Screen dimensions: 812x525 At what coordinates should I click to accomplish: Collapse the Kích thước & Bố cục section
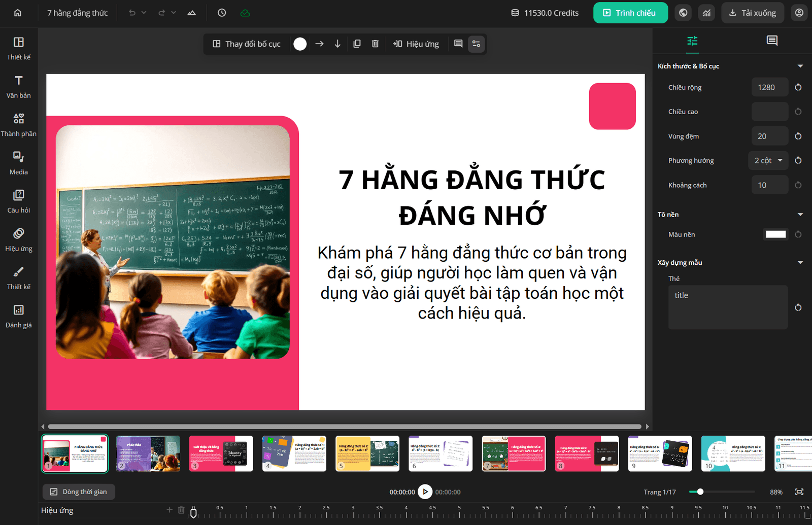point(800,66)
